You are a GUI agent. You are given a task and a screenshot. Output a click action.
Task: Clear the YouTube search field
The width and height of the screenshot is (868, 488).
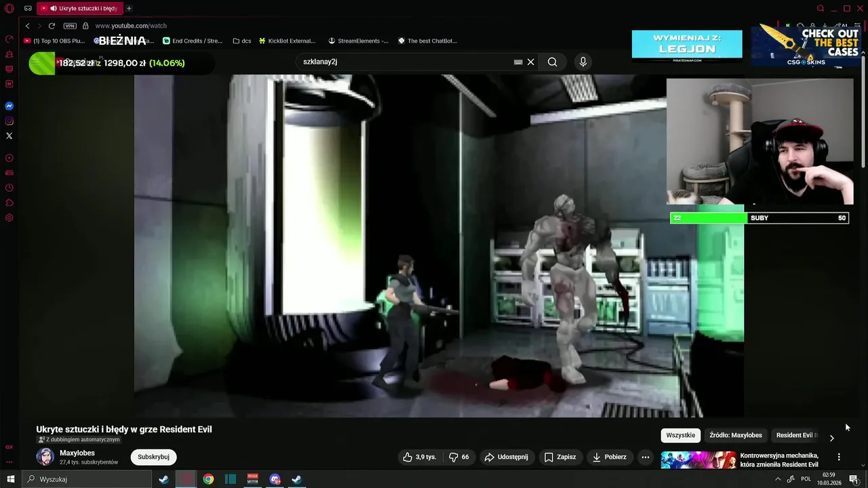531,62
